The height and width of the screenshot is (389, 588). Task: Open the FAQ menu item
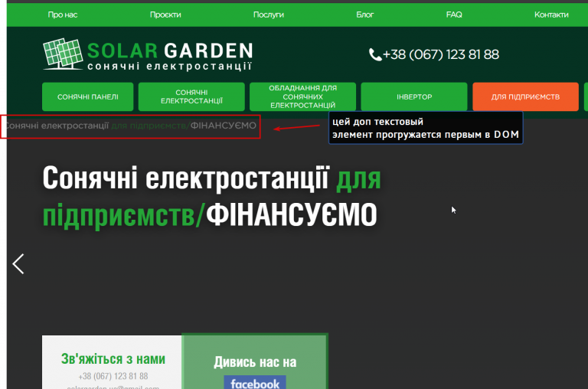454,15
